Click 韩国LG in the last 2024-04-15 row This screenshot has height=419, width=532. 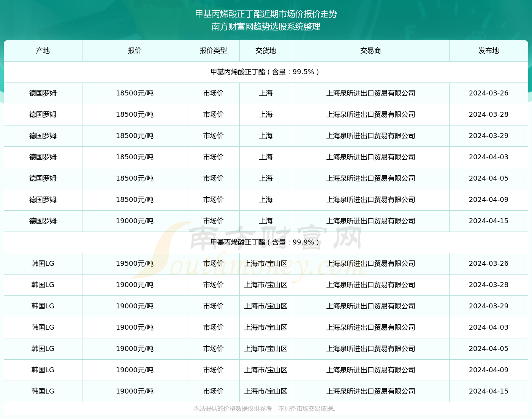[x=43, y=391]
